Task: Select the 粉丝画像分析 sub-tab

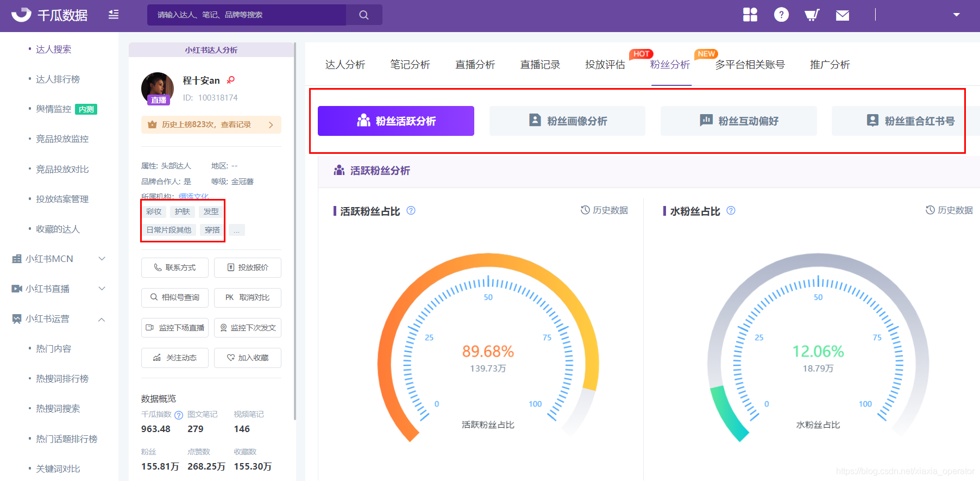Action: tap(567, 121)
